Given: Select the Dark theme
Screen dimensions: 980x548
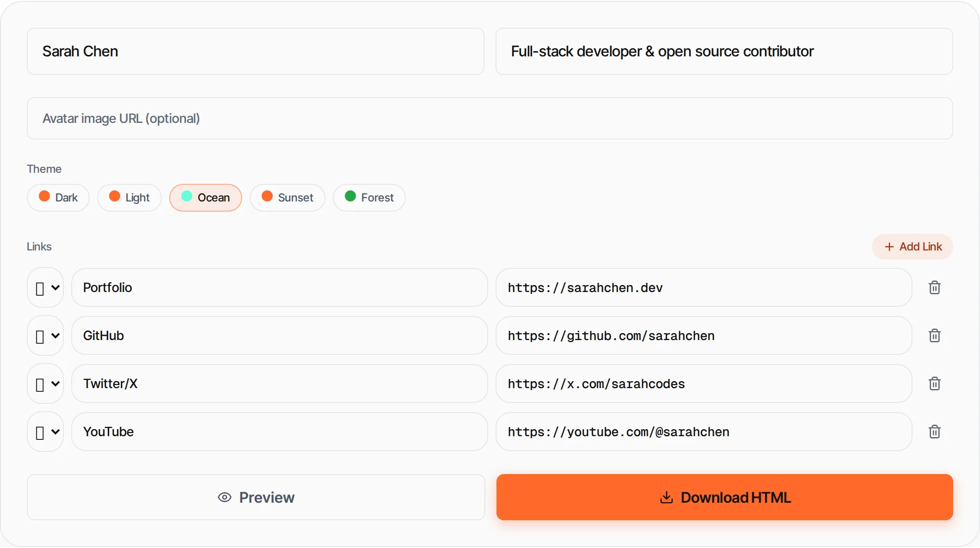Looking at the screenshot, I should click(x=58, y=198).
